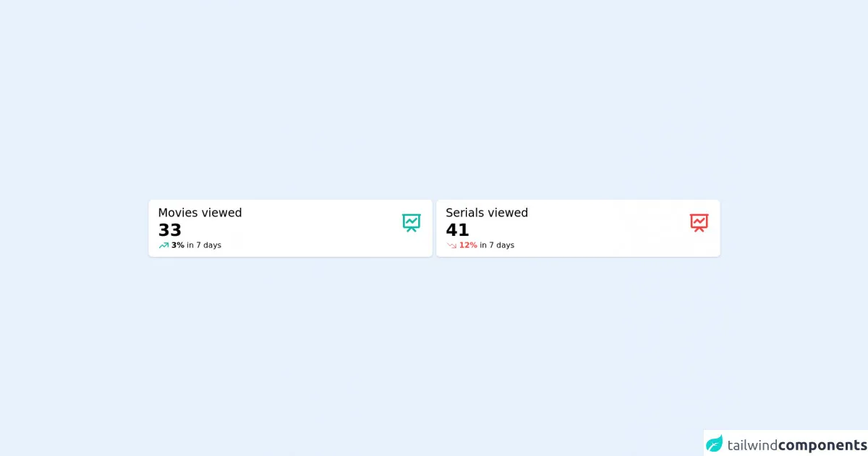Click the green trending-up arrow icon
868x456 pixels.
tap(163, 245)
